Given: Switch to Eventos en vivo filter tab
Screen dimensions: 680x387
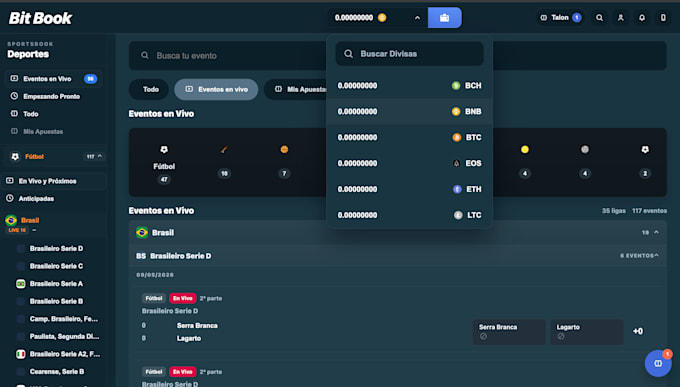Looking at the screenshot, I should [216, 89].
